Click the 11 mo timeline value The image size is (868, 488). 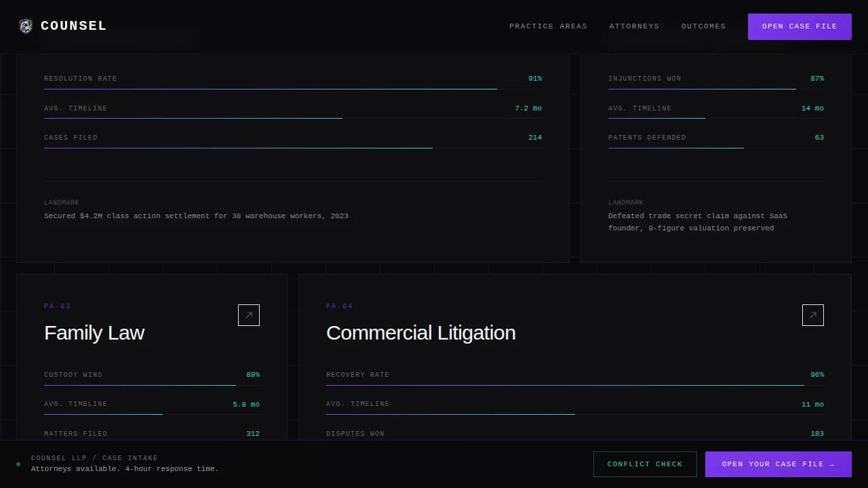[x=812, y=404]
